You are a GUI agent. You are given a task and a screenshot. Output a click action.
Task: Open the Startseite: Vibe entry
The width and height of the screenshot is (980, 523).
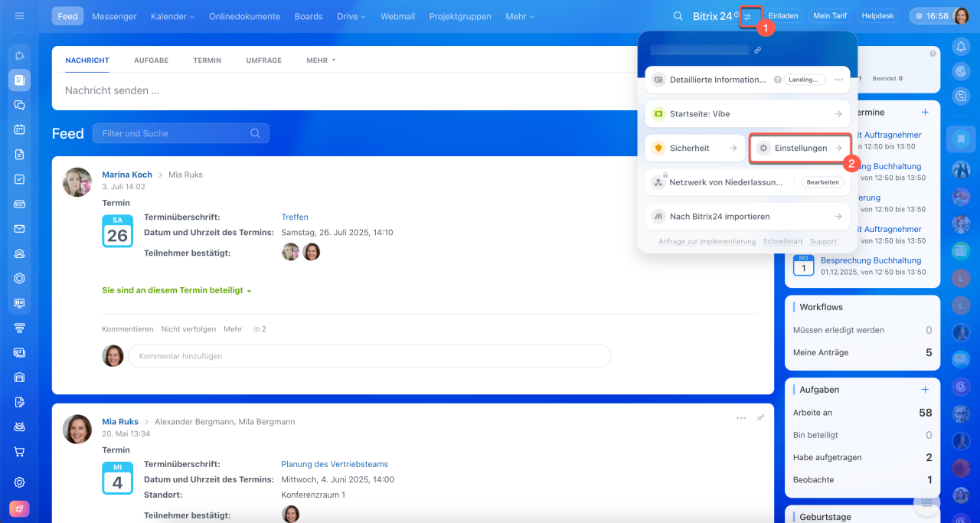(747, 113)
